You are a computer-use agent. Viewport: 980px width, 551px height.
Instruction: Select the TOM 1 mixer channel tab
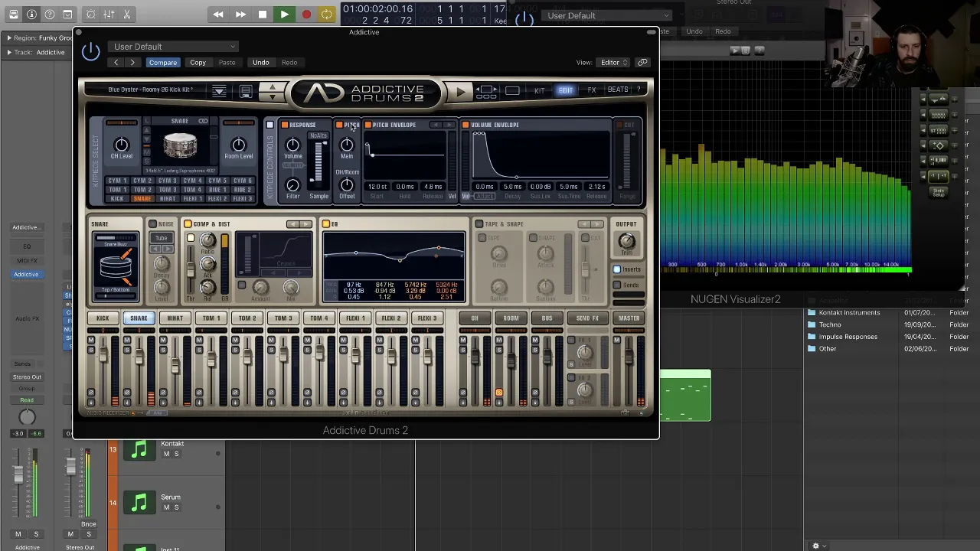point(211,318)
